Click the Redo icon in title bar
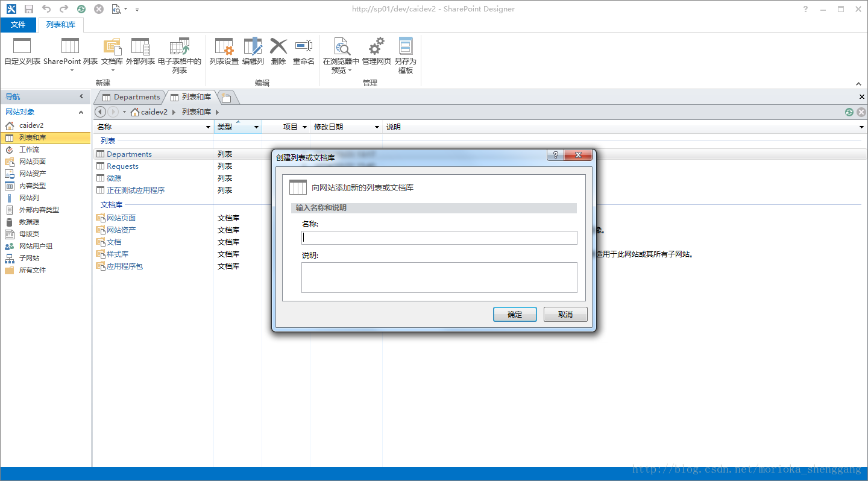This screenshot has height=481, width=868. point(63,9)
